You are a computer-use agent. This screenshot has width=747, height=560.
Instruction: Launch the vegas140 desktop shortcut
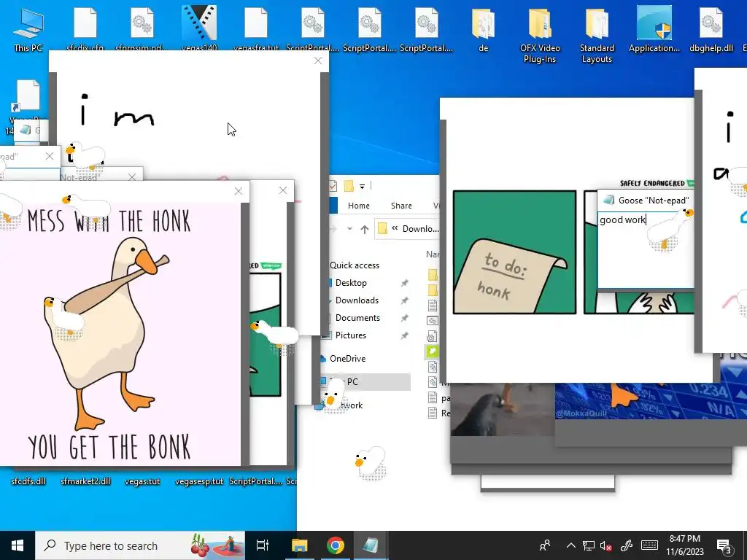199,28
